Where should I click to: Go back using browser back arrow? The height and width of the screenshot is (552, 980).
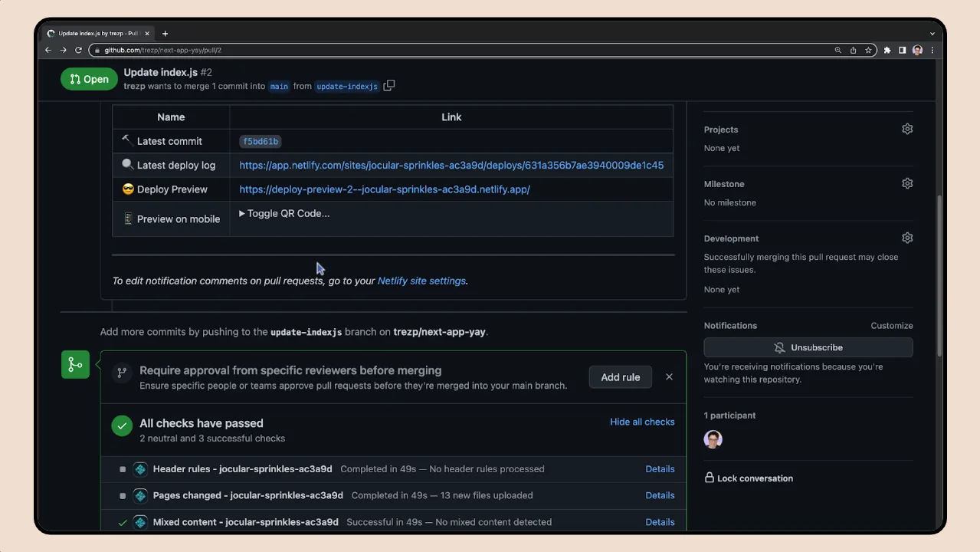(48, 50)
